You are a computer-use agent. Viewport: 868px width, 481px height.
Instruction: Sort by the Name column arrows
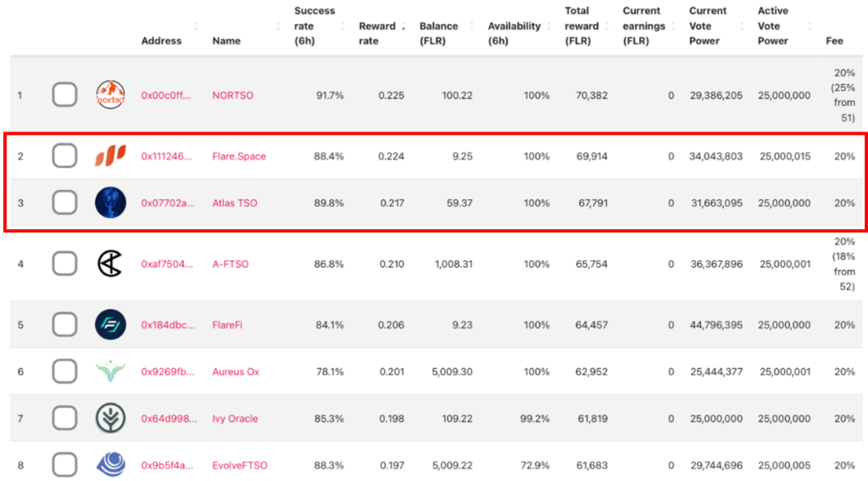[278, 26]
